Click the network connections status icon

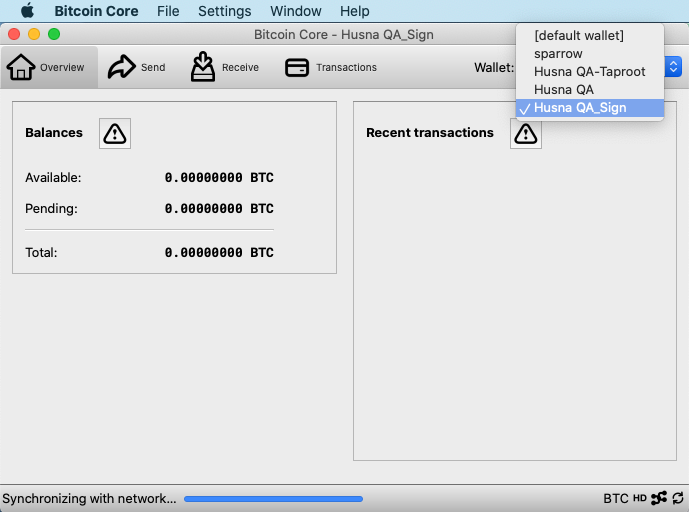click(659, 498)
